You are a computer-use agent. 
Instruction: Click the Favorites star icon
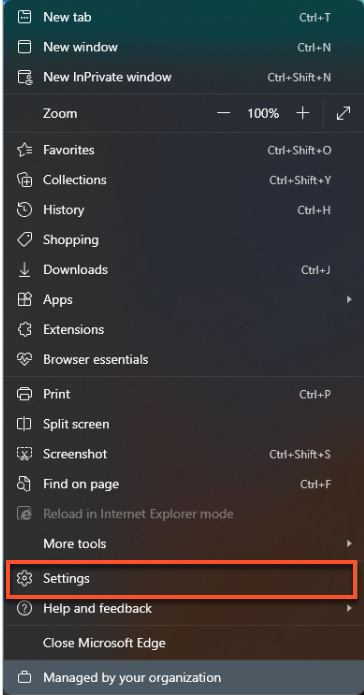tap(24, 150)
